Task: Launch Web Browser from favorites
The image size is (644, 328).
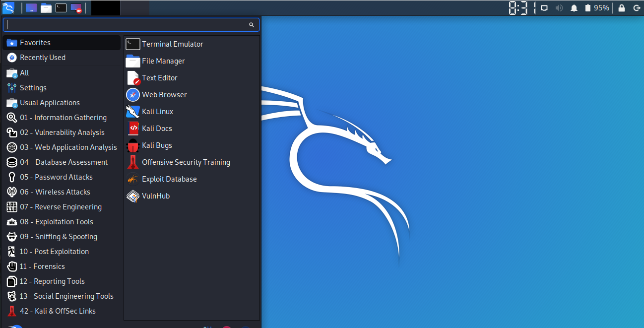Action: [192, 95]
